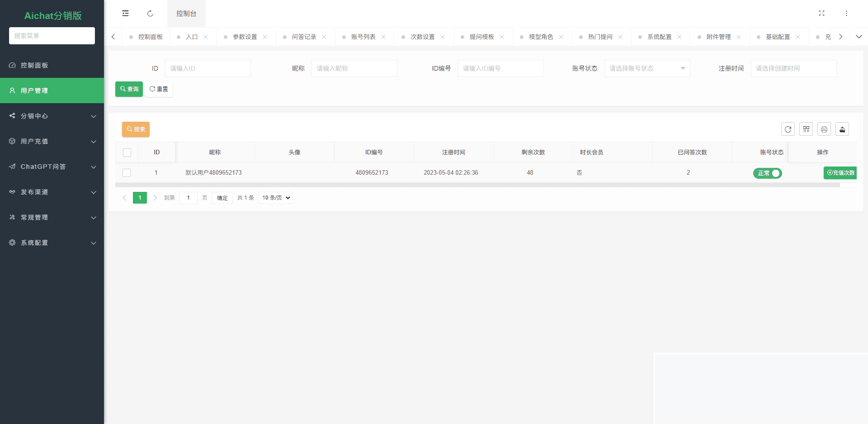Open the 请选择账号状态 dropdown

click(x=647, y=68)
